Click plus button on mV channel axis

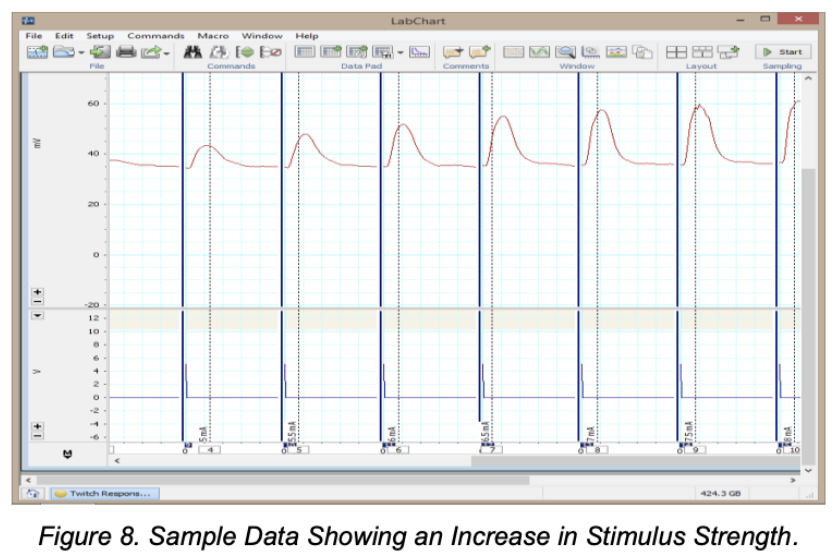[37, 292]
